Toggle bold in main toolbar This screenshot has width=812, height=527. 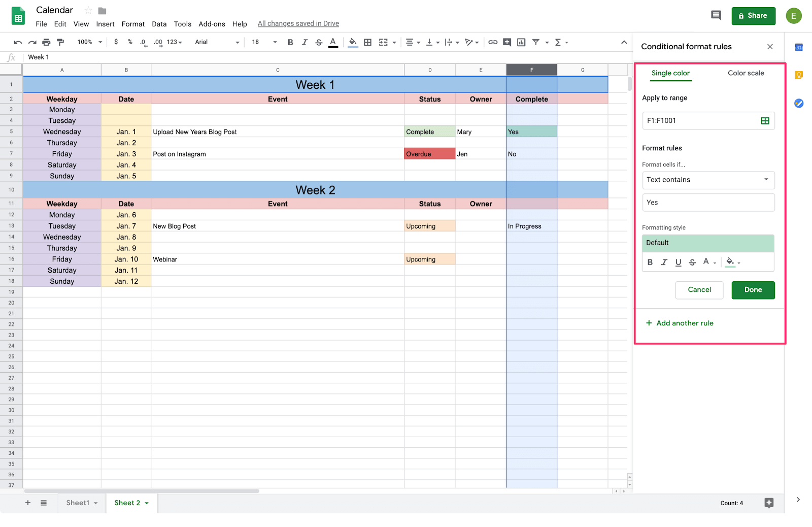[290, 42]
